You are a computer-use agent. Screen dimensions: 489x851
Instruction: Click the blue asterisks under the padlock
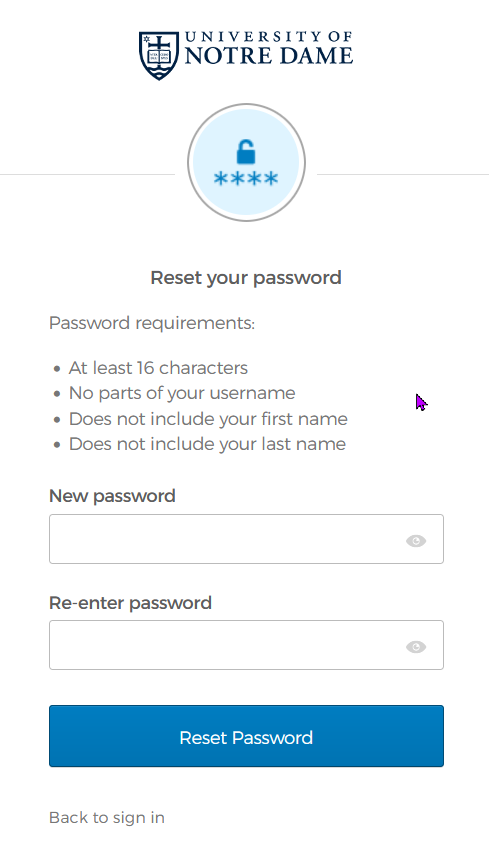coord(246,179)
